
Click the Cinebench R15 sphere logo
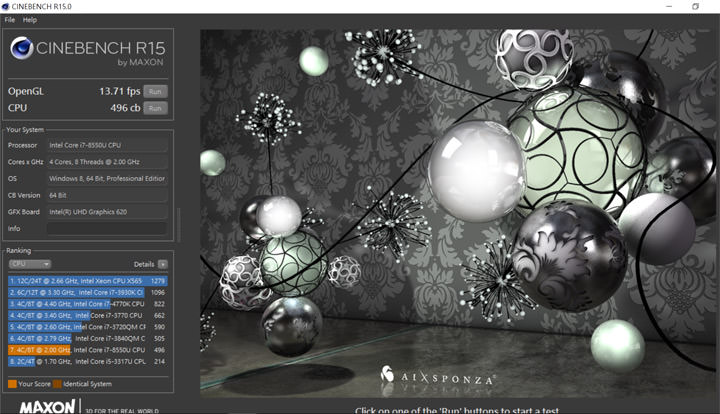pyautogui.click(x=22, y=48)
